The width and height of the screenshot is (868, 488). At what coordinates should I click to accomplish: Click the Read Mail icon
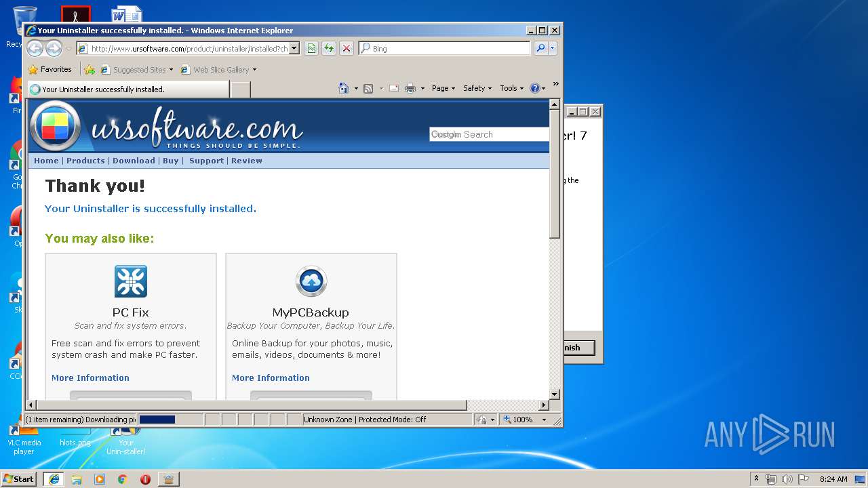click(x=393, y=88)
